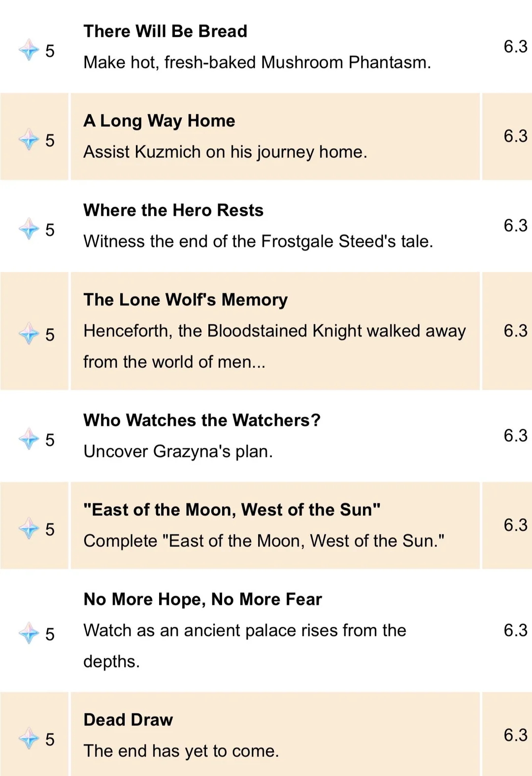Viewport: 532px width, 776px height.
Task: Click the Assist Kuzmich on his journey description
Action: pyautogui.click(x=225, y=152)
